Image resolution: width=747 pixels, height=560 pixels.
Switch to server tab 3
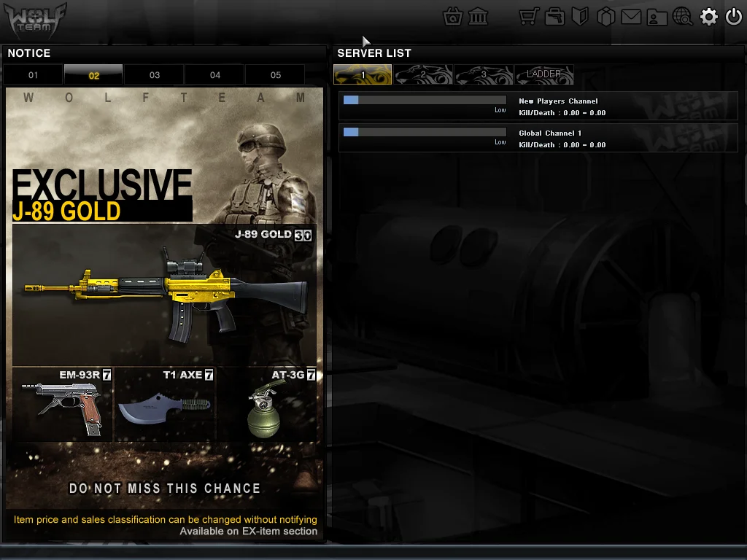(x=484, y=74)
